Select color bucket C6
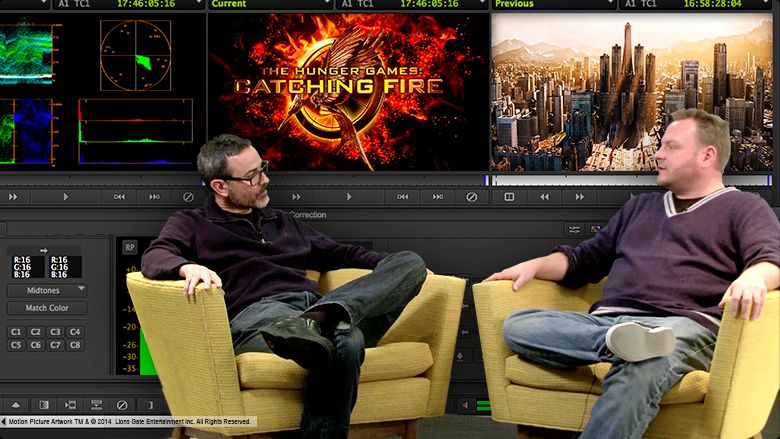Image resolution: width=780 pixels, height=439 pixels. click(x=35, y=345)
